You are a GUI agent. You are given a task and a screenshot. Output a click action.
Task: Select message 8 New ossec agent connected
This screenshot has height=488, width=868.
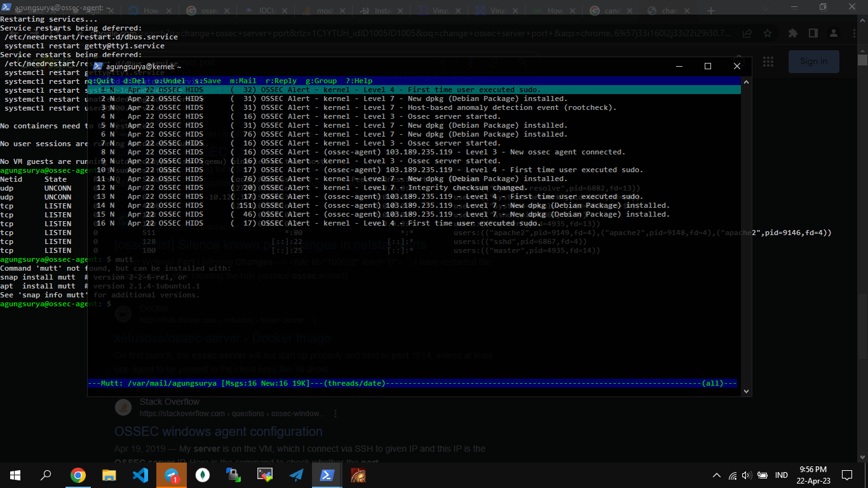(x=413, y=152)
